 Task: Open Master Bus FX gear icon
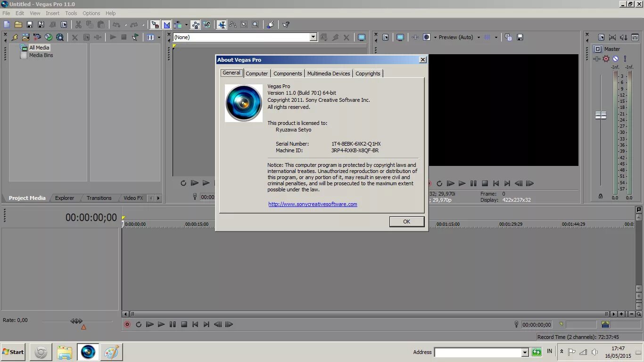606,59
